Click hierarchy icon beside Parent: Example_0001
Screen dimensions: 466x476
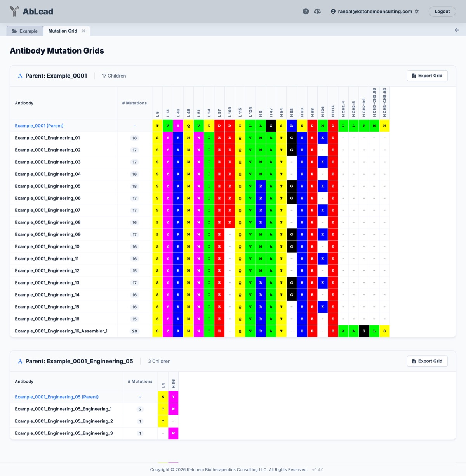(x=20, y=76)
